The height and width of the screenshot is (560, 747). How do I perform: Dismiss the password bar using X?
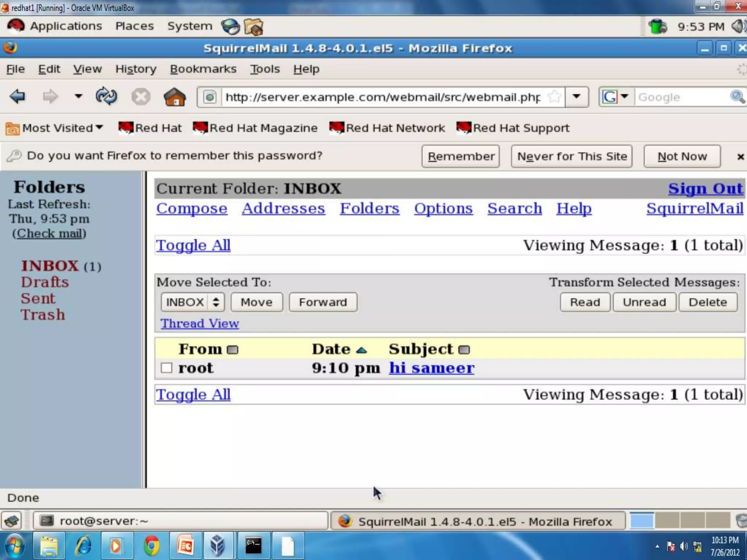[740, 157]
